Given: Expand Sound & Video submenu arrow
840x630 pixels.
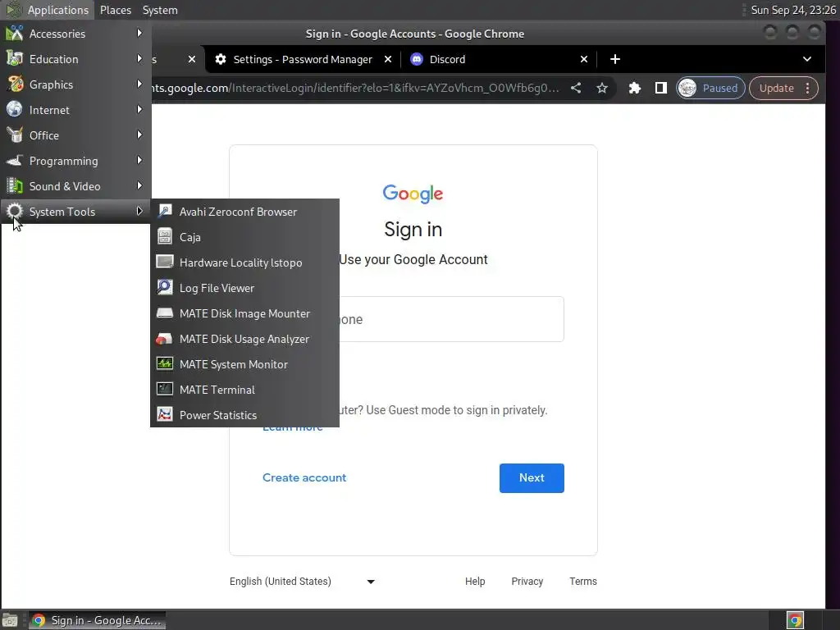Looking at the screenshot, I should pos(139,186).
